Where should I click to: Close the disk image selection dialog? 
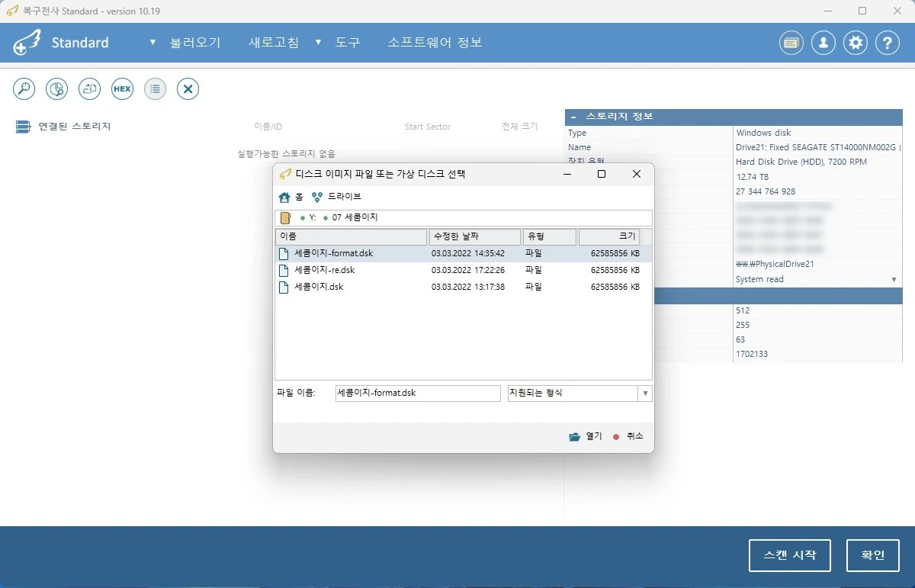(x=637, y=174)
